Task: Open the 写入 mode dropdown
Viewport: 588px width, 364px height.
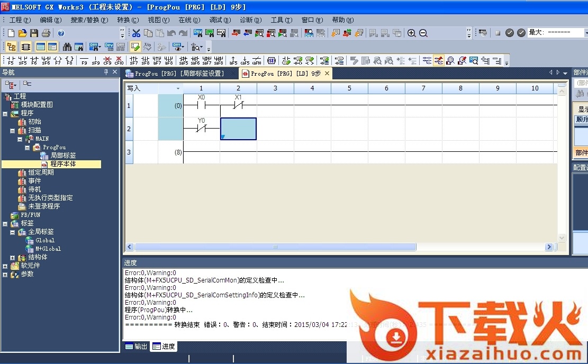Action: pyautogui.click(x=178, y=88)
